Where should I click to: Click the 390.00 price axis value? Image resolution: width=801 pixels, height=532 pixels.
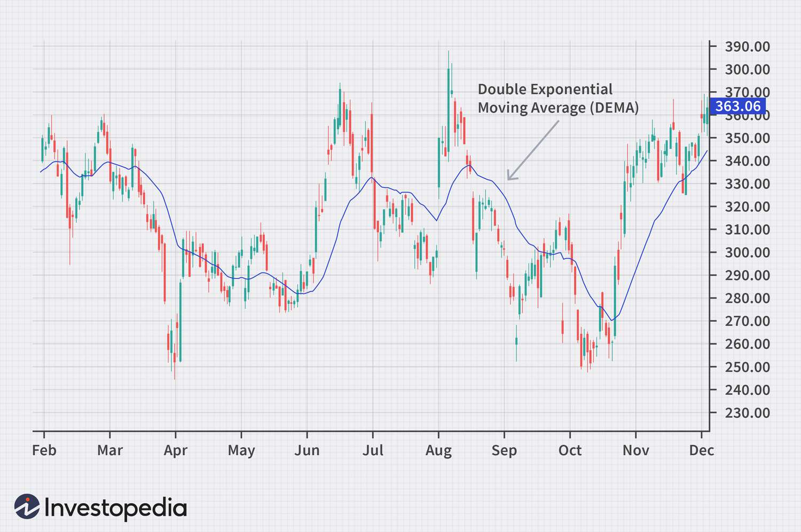[747, 47]
